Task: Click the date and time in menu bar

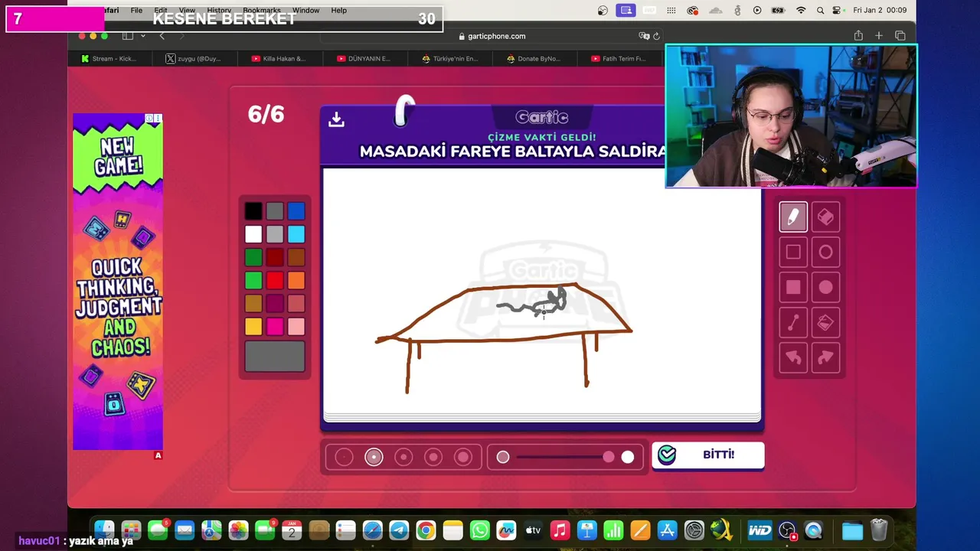Action: point(880,10)
